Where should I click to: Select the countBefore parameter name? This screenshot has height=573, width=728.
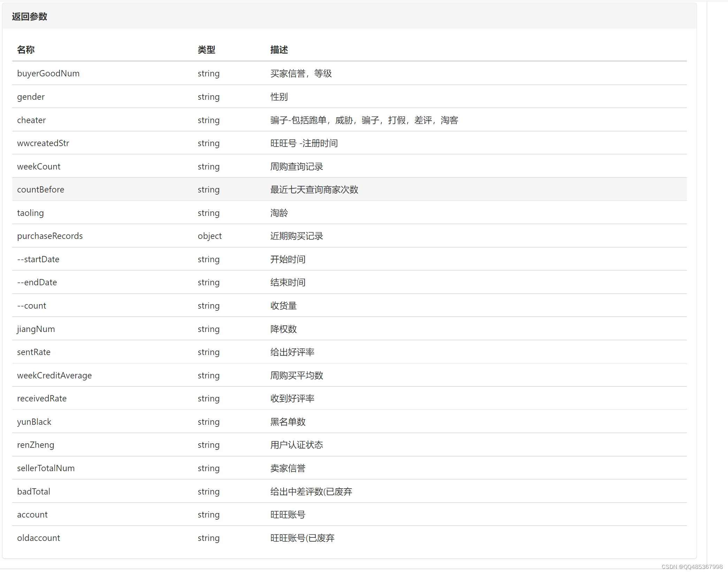pos(41,189)
